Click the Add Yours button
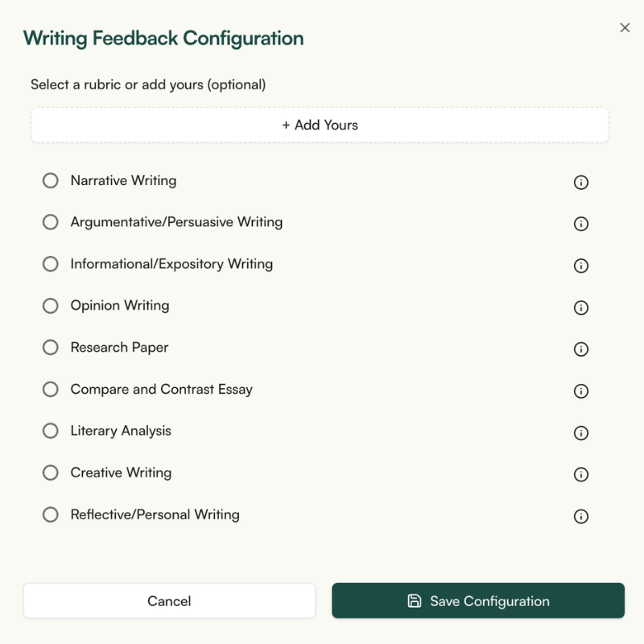The width and height of the screenshot is (644, 644). [x=322, y=125]
